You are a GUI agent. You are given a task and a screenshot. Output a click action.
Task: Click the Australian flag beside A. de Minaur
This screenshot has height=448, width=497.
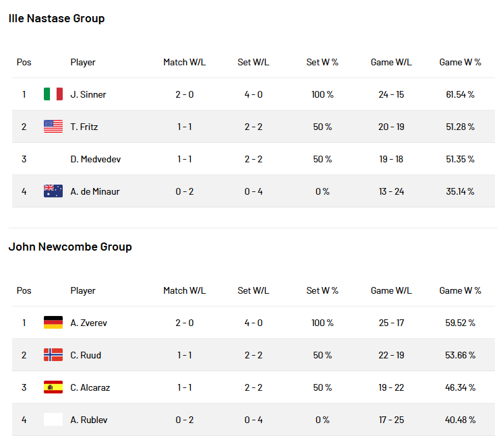pos(53,191)
